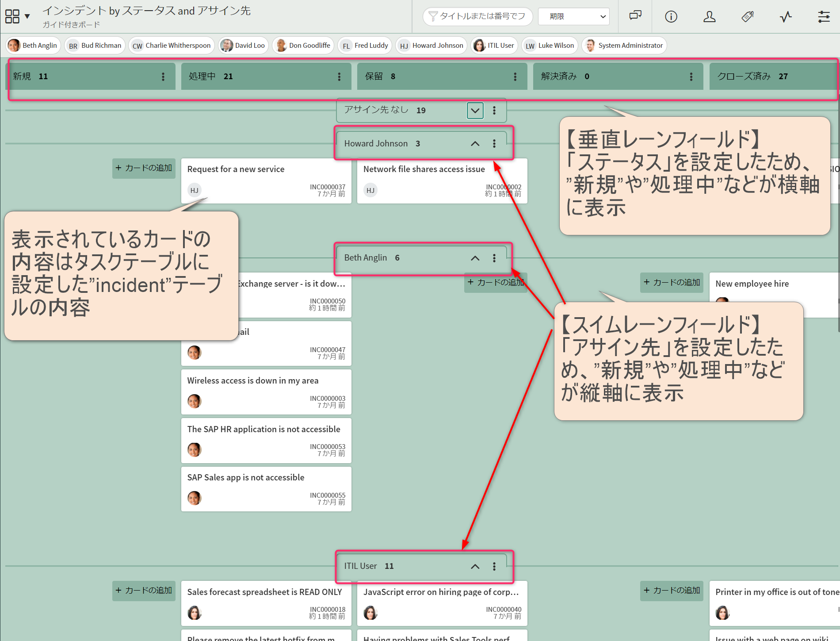
Task: Expand the アサイン先 なし swimlane
Action: click(475, 111)
